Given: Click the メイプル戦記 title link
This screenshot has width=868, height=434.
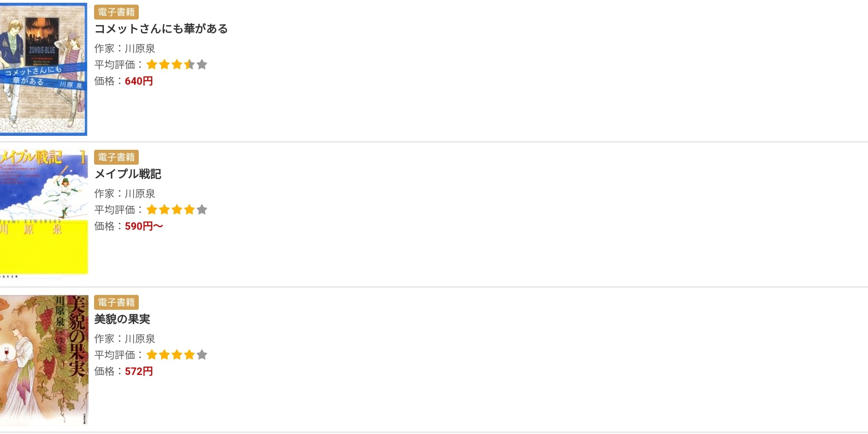Looking at the screenshot, I should coord(128,174).
